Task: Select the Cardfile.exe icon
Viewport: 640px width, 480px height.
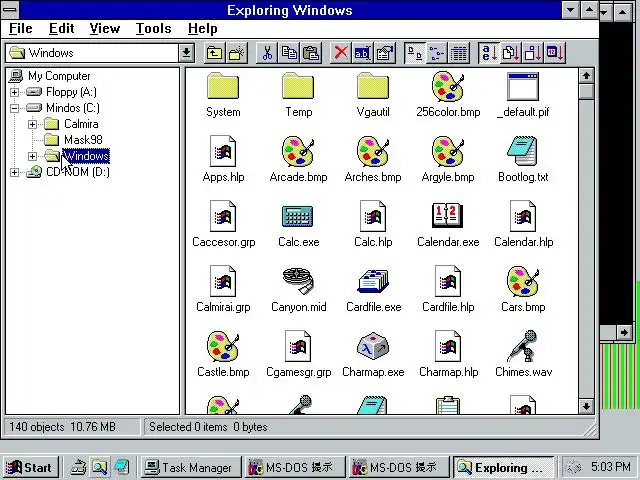Action: (373, 290)
